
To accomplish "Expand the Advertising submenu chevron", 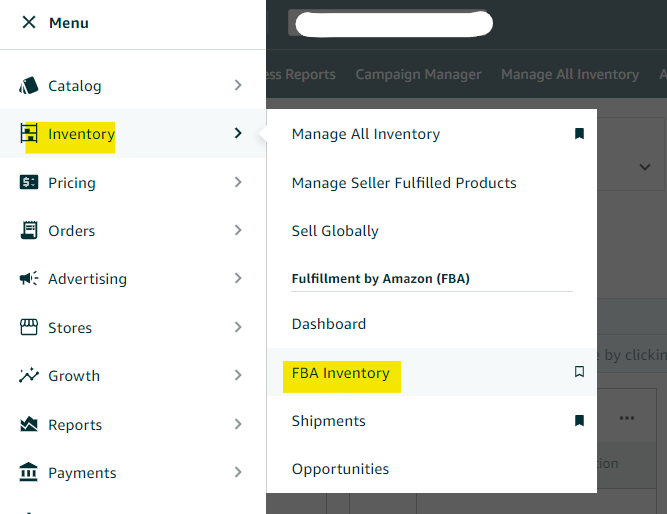I will point(238,279).
